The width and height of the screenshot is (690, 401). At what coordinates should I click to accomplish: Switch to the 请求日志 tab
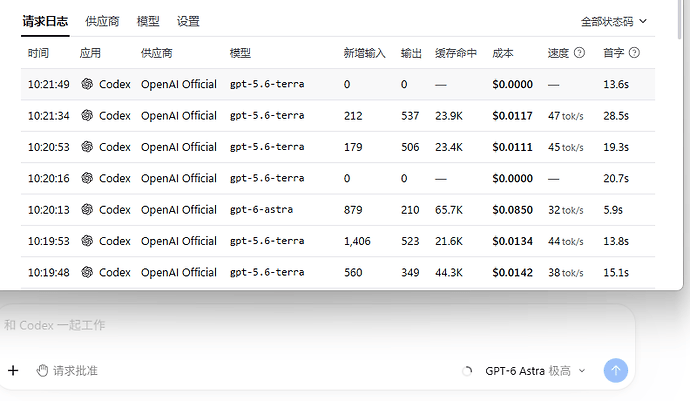click(45, 21)
